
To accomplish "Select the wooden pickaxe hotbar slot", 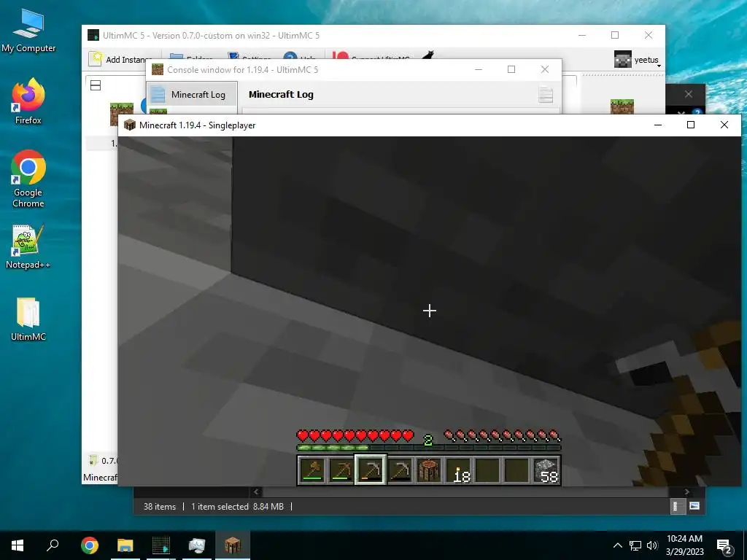I will 341,470.
